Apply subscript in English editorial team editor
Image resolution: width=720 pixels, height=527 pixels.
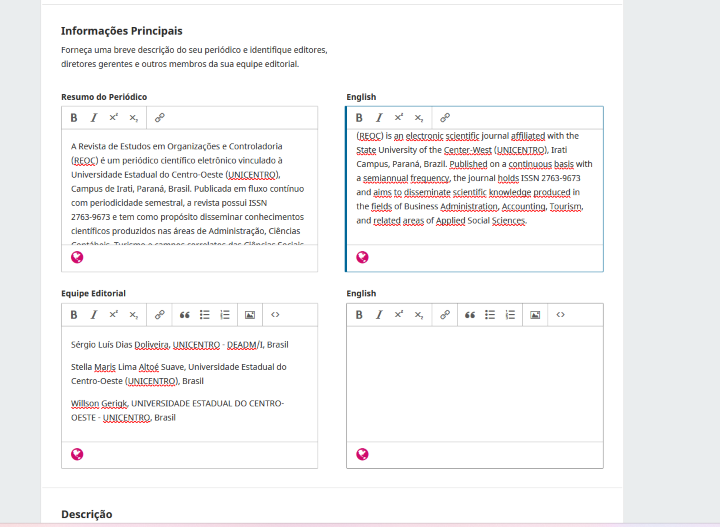pos(419,315)
